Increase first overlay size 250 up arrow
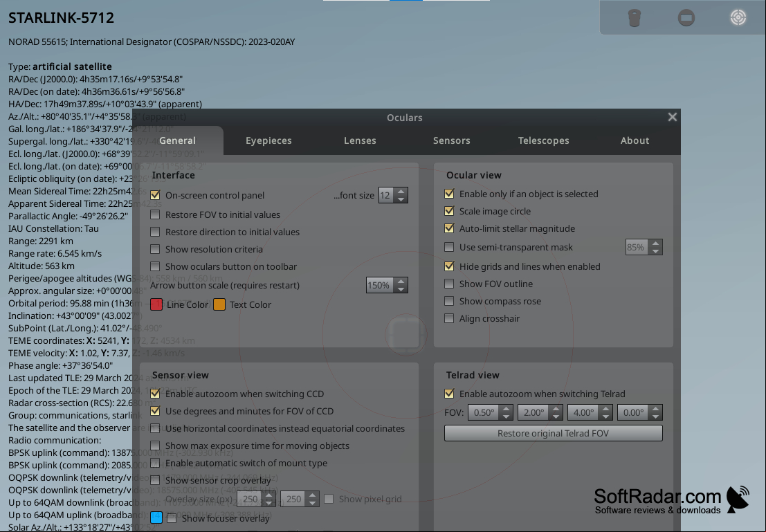 [268, 495]
